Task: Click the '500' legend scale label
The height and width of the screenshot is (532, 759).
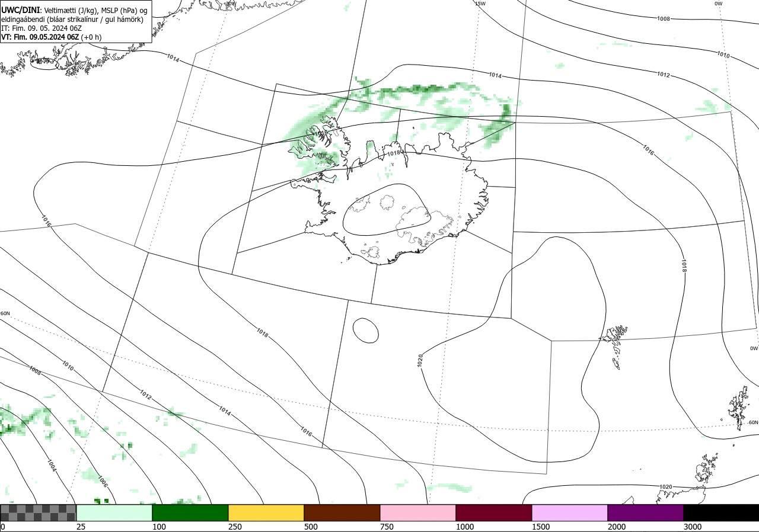Action: click(311, 527)
